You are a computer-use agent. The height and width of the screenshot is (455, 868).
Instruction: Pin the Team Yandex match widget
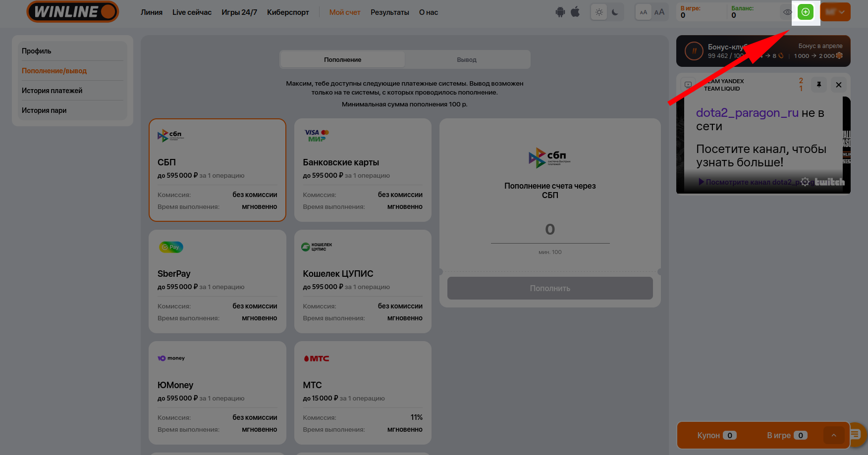click(819, 85)
